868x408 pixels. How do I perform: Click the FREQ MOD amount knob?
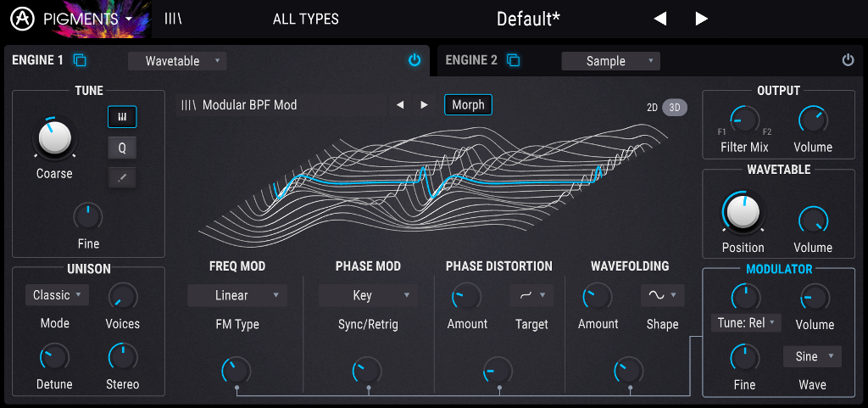(x=236, y=371)
